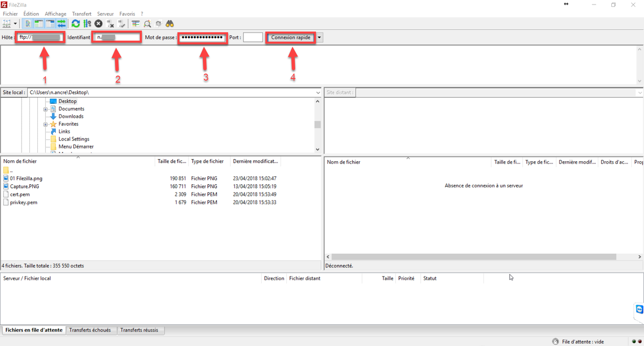Select the file privkey.pem
The width and height of the screenshot is (644, 346).
(x=23, y=202)
